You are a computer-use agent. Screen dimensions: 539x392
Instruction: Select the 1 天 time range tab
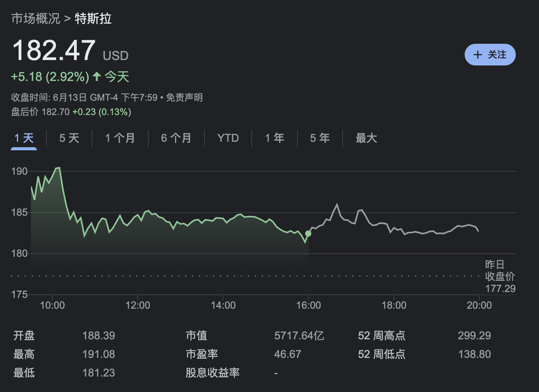click(x=24, y=138)
